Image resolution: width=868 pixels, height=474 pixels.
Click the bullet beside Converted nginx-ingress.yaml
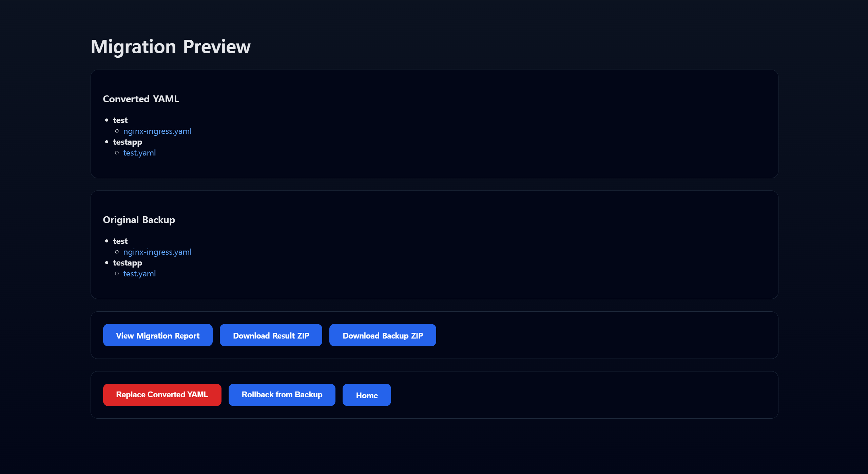coord(117,131)
